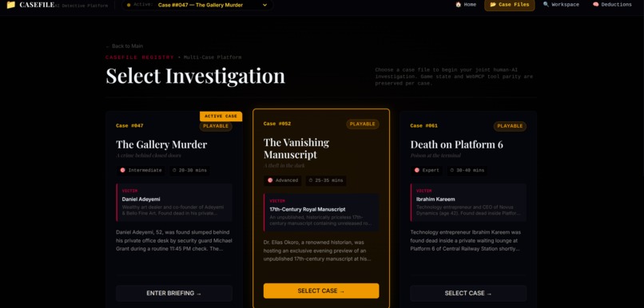Open the Deductions nav item
The height and width of the screenshot is (308, 644).
(612, 5)
